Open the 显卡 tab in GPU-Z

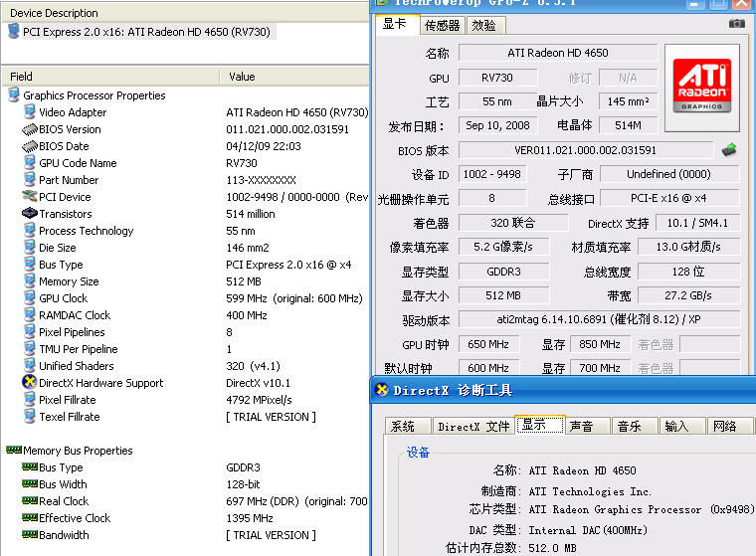pos(395,24)
